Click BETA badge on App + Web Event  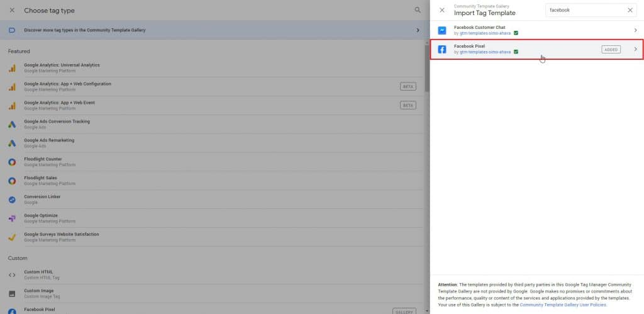[x=408, y=106]
